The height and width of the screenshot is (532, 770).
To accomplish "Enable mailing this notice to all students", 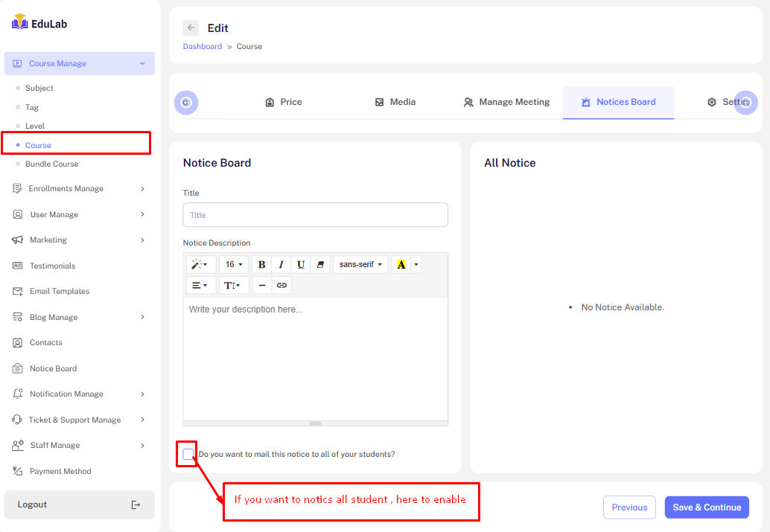I will [188, 454].
